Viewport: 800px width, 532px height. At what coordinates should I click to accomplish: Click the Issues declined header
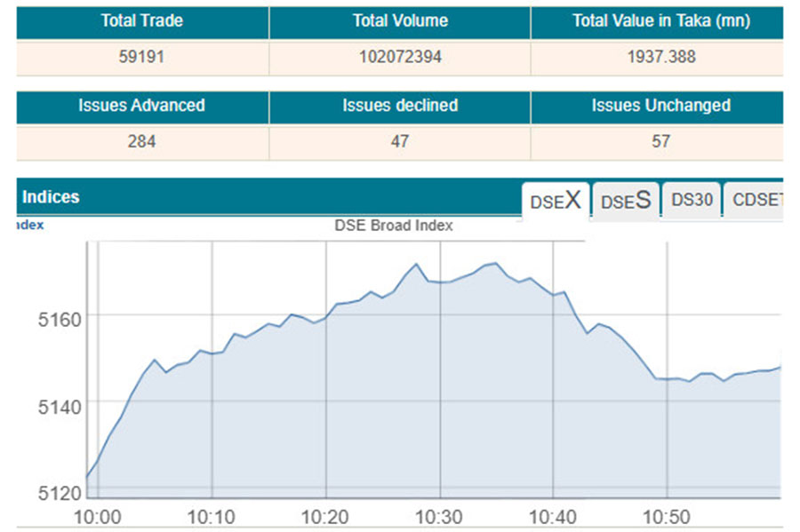(399, 106)
